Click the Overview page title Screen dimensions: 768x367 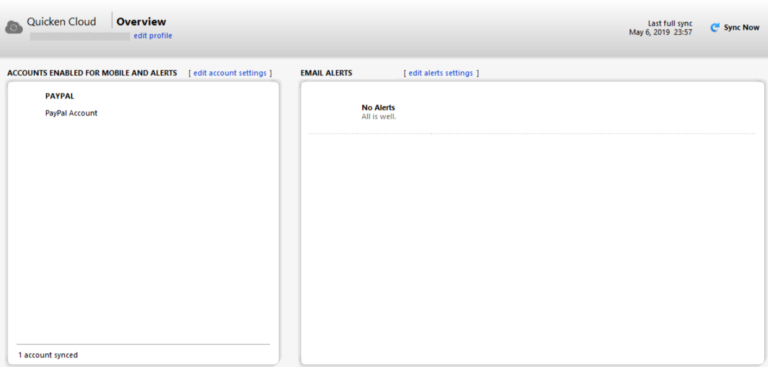click(x=141, y=22)
